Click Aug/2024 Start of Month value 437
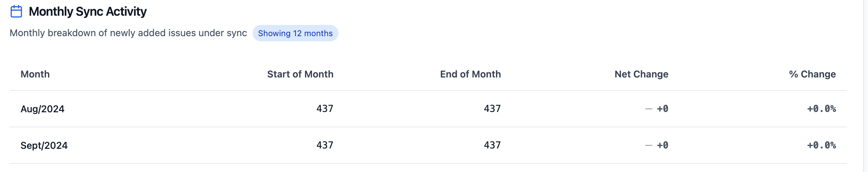Viewport: 868px width, 172px height. (325, 109)
